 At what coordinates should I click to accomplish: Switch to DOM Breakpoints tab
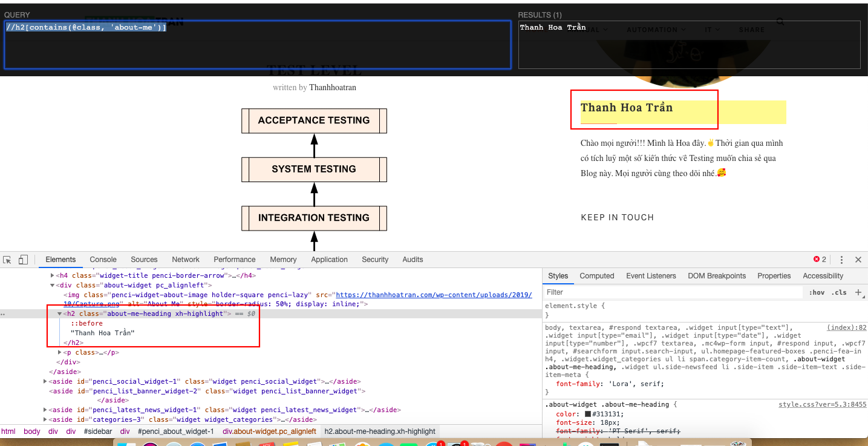pyautogui.click(x=717, y=276)
